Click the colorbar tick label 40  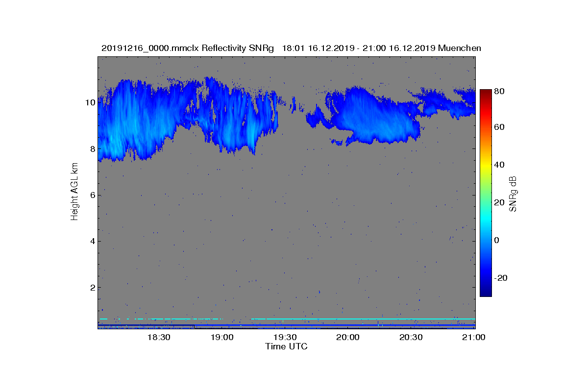[500, 165]
